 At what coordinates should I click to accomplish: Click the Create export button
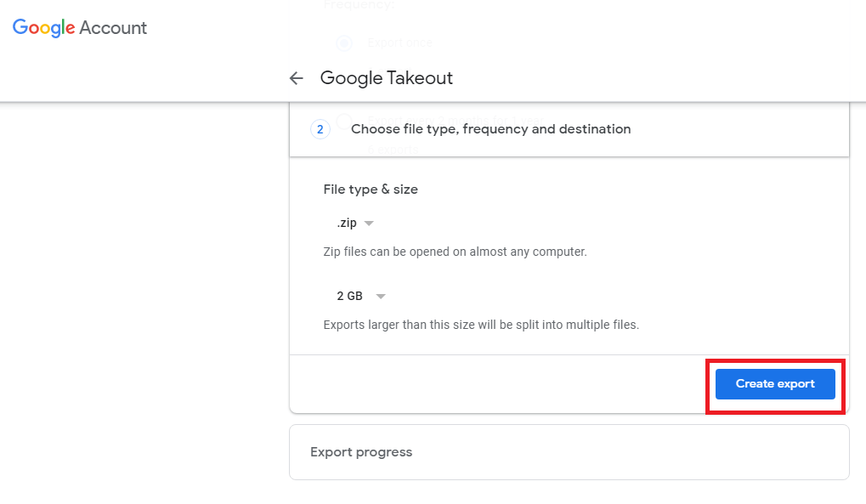tap(774, 383)
